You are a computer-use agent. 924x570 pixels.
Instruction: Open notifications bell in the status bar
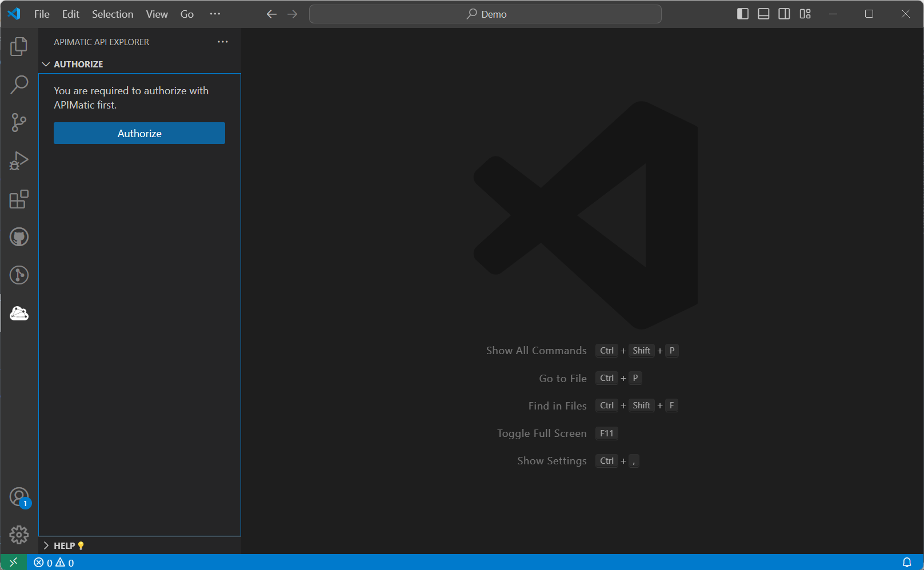pos(907,563)
